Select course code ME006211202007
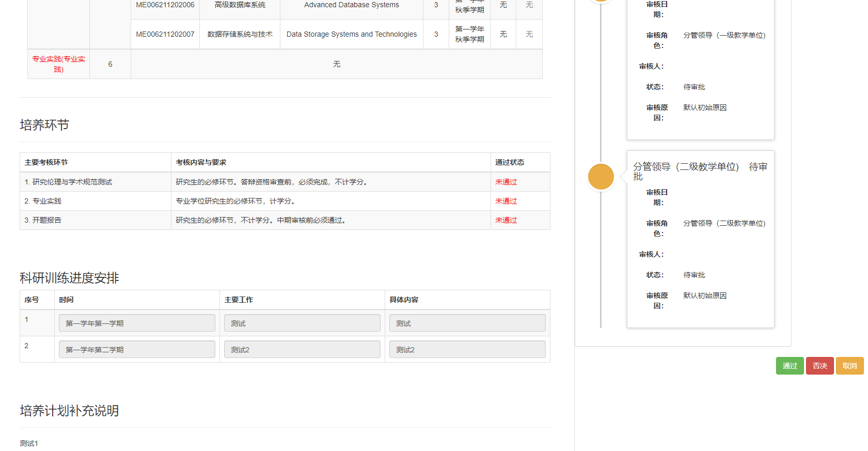868x451 pixels. [x=165, y=34]
